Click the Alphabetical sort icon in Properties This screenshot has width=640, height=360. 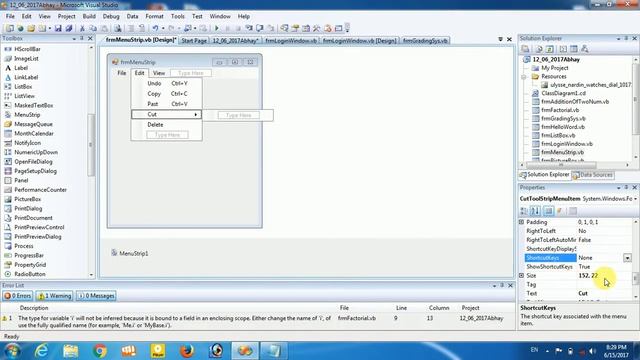click(536, 211)
